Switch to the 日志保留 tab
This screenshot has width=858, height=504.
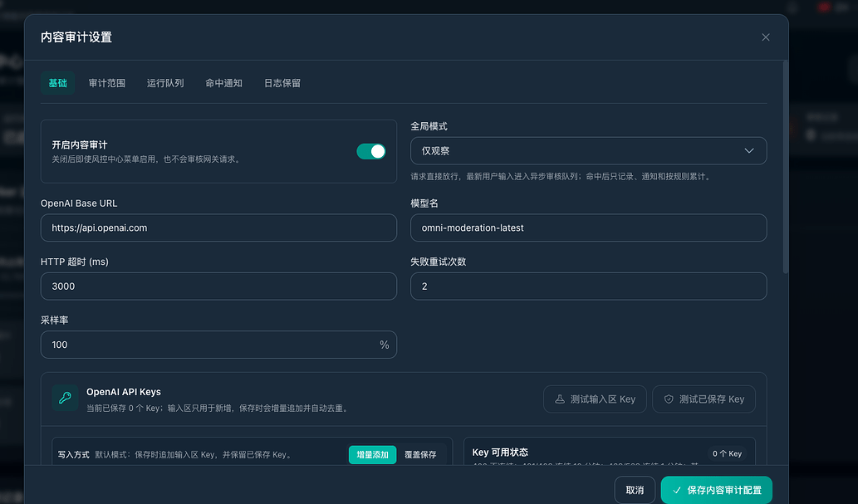(x=282, y=83)
